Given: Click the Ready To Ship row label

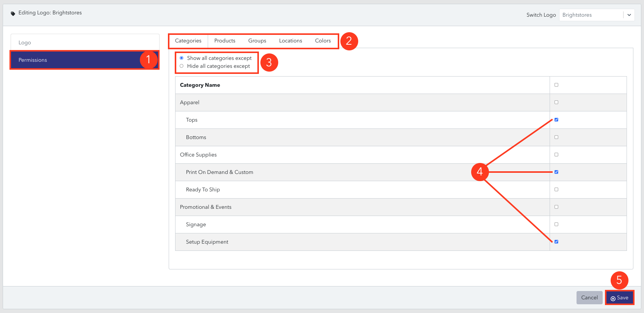Looking at the screenshot, I should click(203, 189).
